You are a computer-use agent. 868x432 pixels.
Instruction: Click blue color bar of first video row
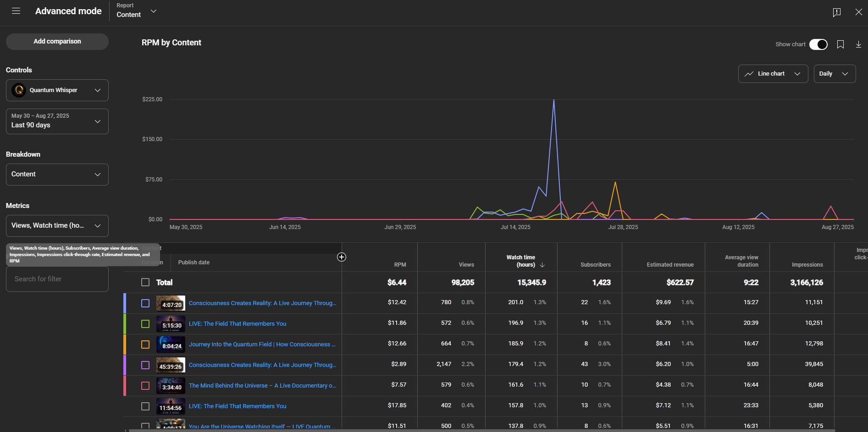(x=125, y=303)
